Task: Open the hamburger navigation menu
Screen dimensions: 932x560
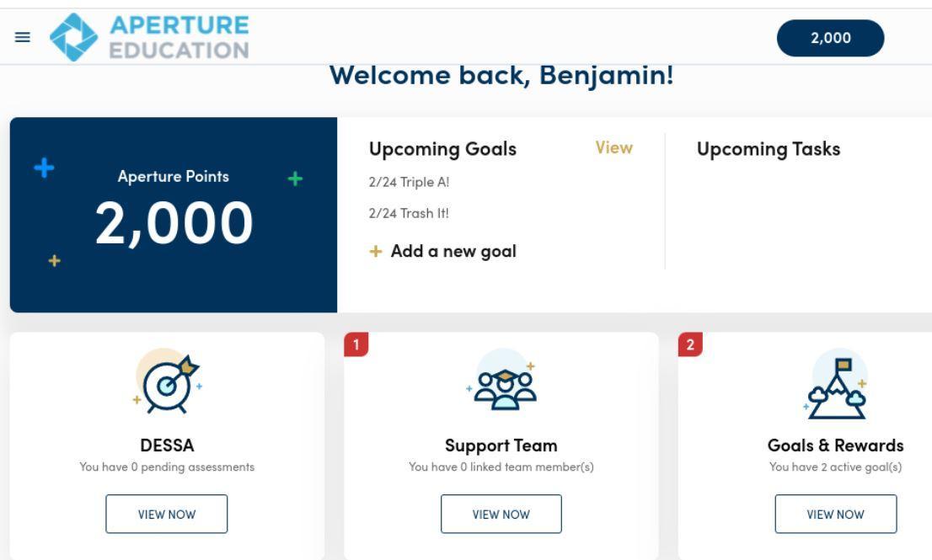Action: (x=22, y=37)
